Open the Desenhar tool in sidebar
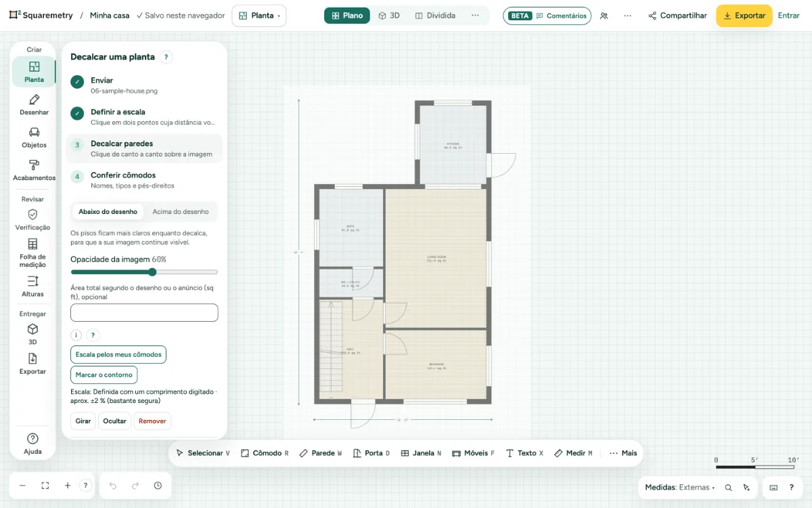The image size is (812, 508). coord(34,104)
